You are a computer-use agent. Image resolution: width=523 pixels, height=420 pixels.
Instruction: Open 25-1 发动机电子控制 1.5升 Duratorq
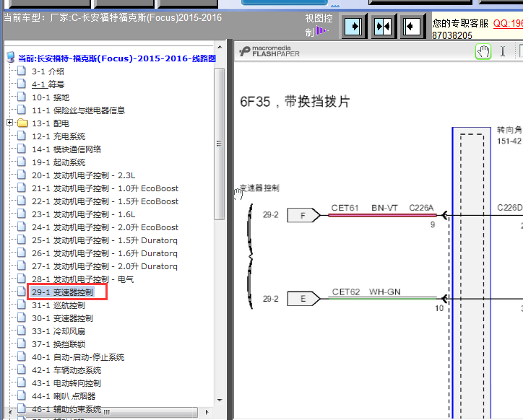[x=105, y=240]
